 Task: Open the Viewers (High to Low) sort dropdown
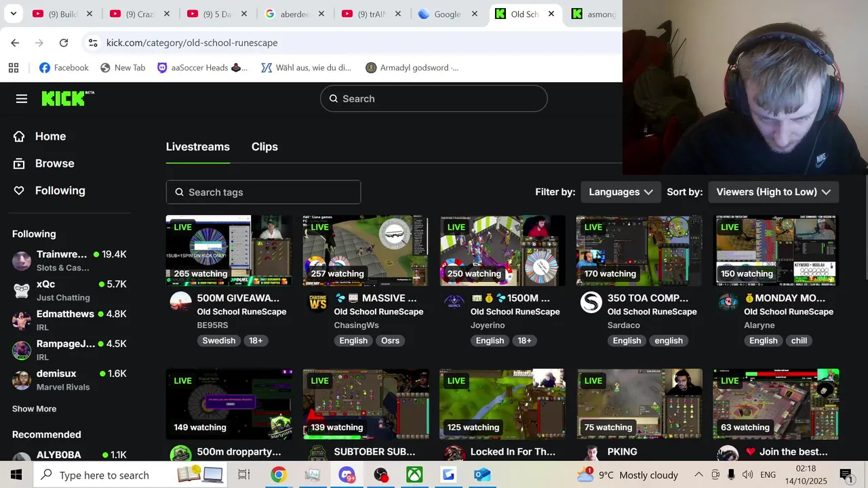click(x=773, y=192)
